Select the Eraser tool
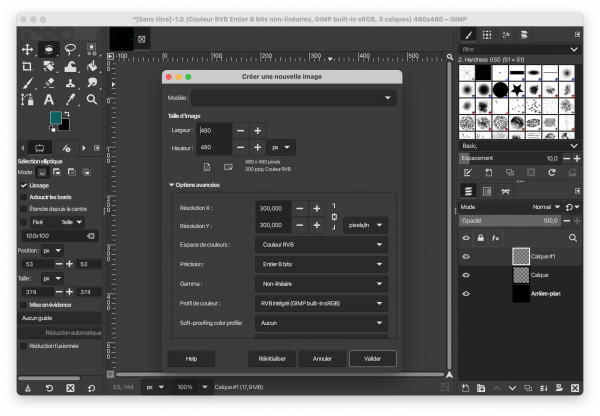600x416 pixels. tap(49, 83)
